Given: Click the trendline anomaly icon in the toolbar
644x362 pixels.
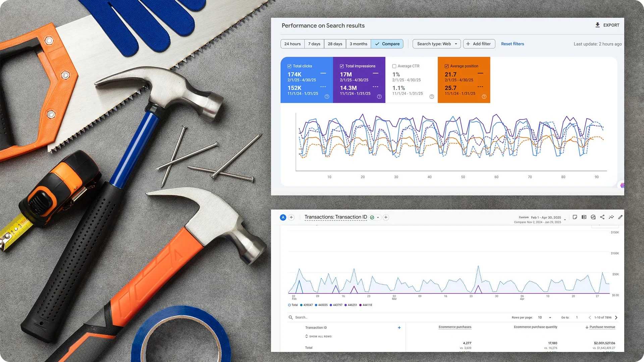Looking at the screenshot, I should 611,217.
